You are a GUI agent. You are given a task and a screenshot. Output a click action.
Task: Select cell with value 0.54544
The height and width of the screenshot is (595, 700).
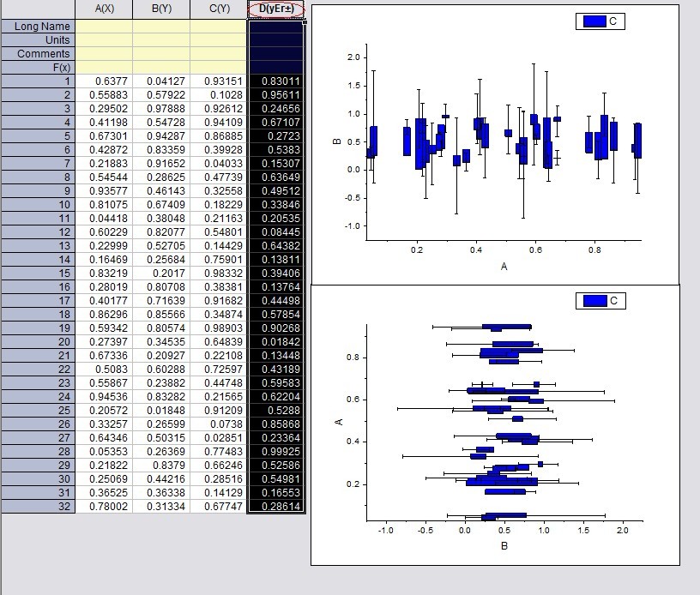click(104, 177)
